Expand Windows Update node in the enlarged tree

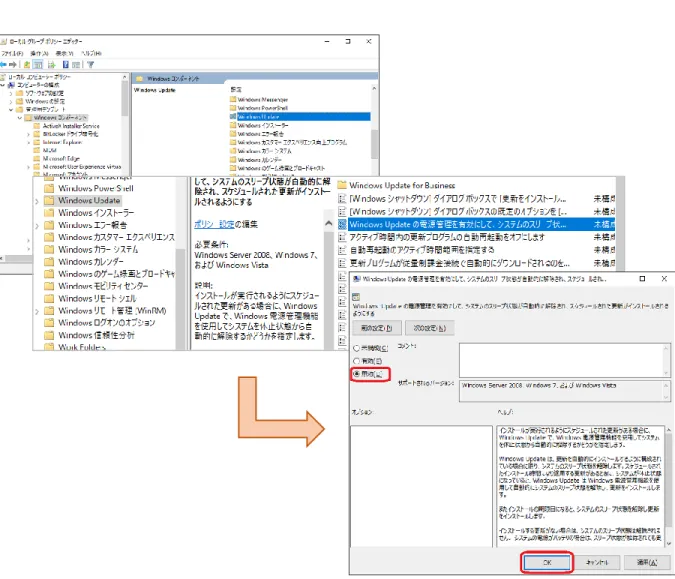pyautogui.click(x=37, y=201)
